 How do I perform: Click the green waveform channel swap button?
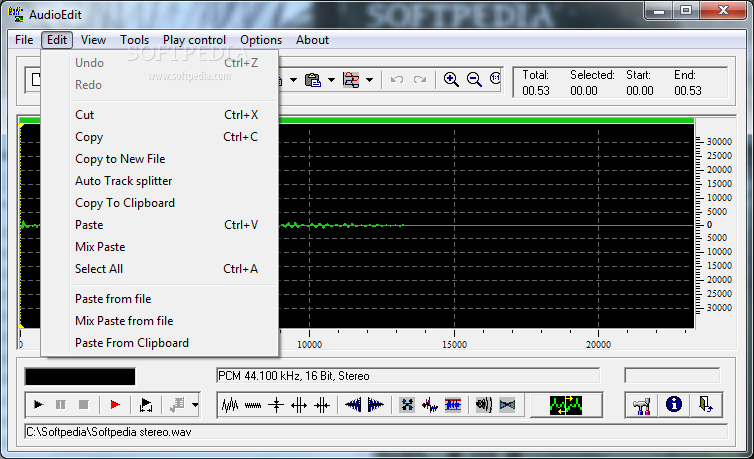click(566, 405)
